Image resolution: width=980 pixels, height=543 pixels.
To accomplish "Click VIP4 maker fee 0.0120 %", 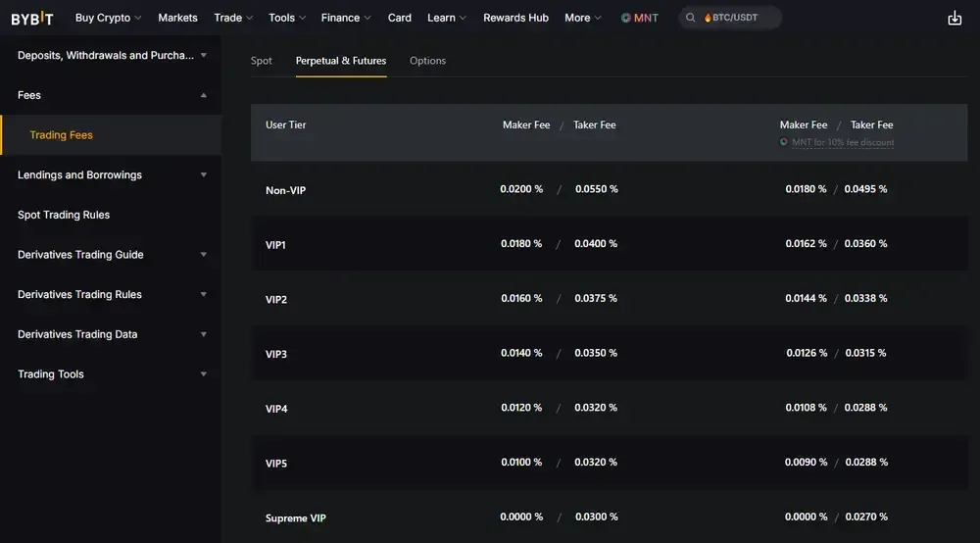I will coord(521,408).
